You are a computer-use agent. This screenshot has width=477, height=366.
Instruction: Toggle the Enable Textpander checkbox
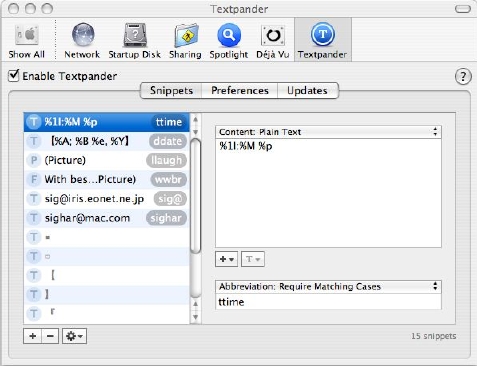[14, 75]
